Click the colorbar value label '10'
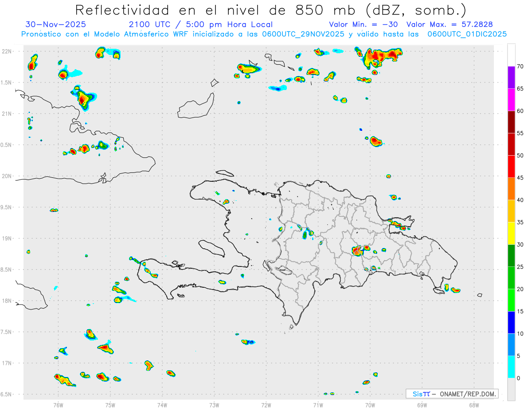 pyautogui.click(x=520, y=334)
